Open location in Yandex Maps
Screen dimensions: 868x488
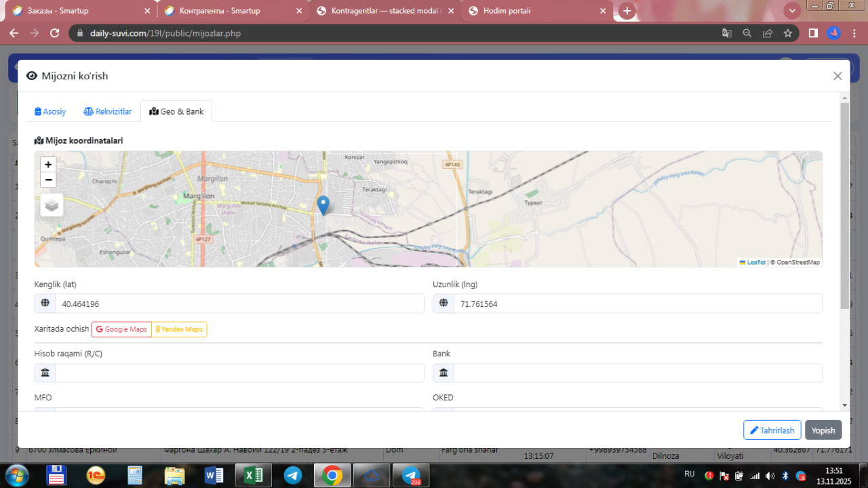179,329
